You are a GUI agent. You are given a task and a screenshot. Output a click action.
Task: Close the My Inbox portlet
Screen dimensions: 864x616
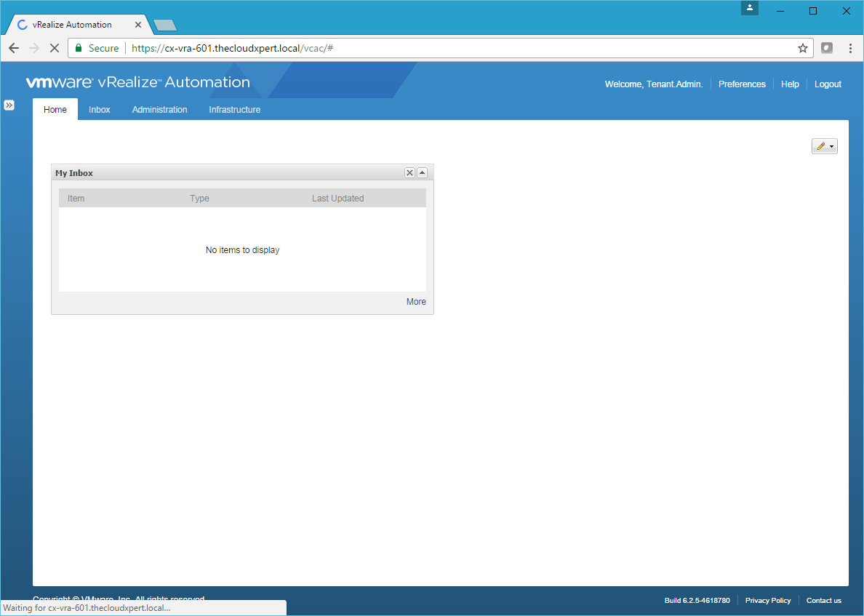coord(409,172)
